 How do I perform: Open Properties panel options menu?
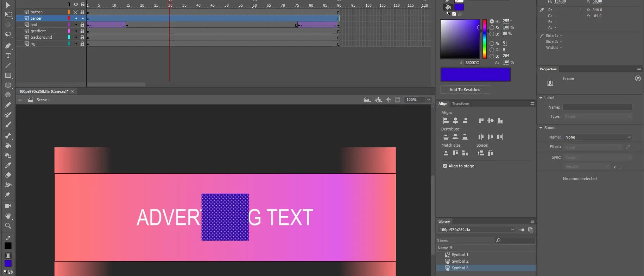(x=639, y=69)
